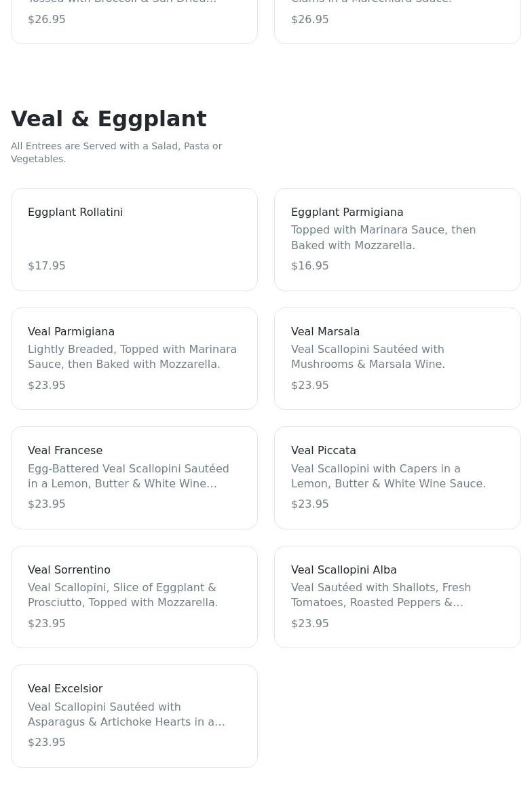Click Eggplant Parmigiana's marinara sauce description
532x786 pixels.
383,238
